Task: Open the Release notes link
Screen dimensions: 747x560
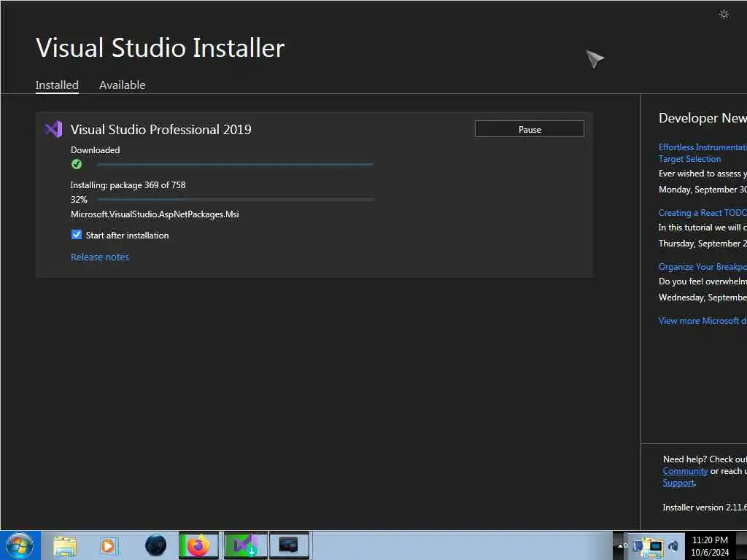Action: [x=99, y=257]
